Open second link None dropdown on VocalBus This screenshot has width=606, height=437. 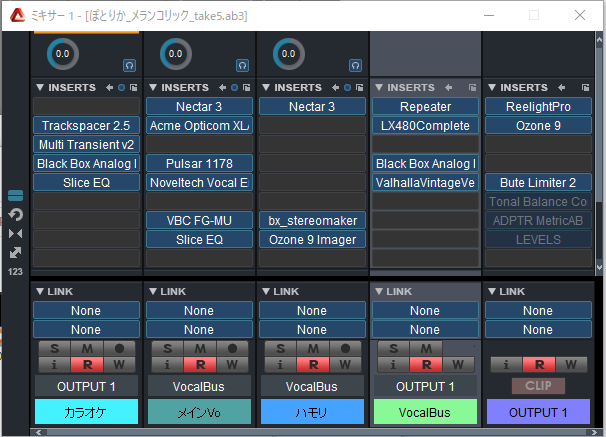click(425, 330)
